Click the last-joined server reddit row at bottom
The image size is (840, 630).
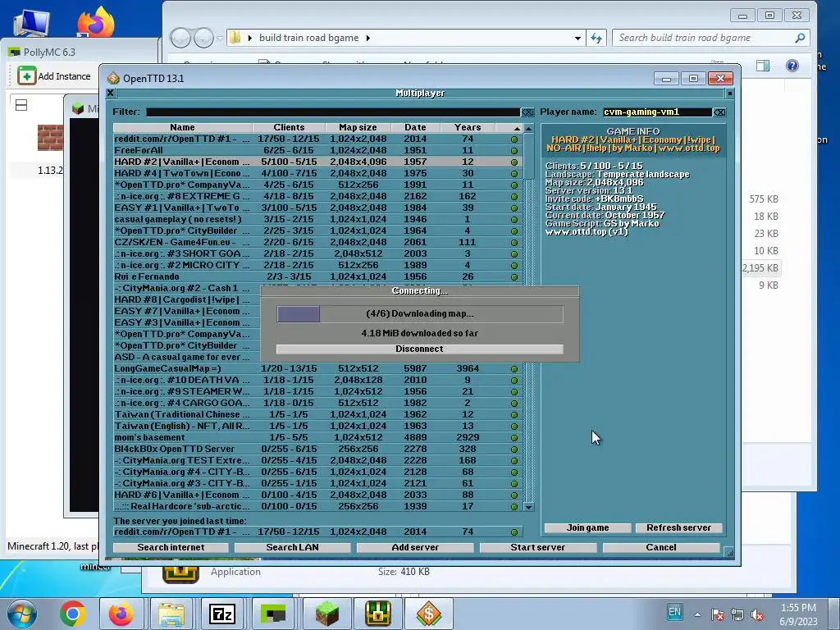click(317, 532)
